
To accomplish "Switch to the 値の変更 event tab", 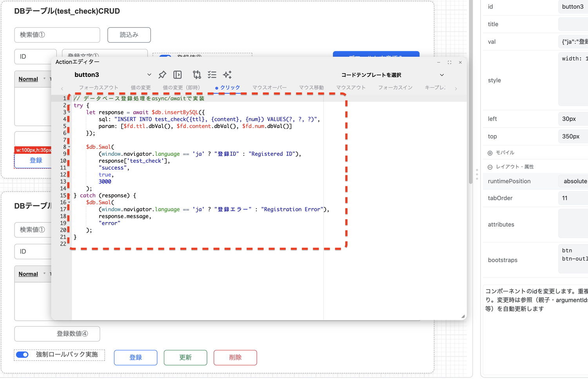I will point(141,88).
